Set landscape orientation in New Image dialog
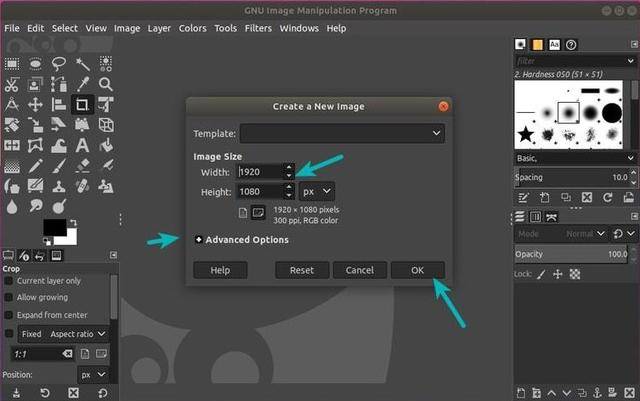 (258, 213)
